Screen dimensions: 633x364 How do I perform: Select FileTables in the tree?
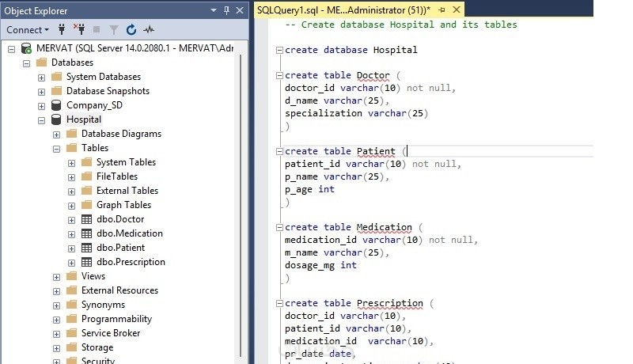click(117, 176)
